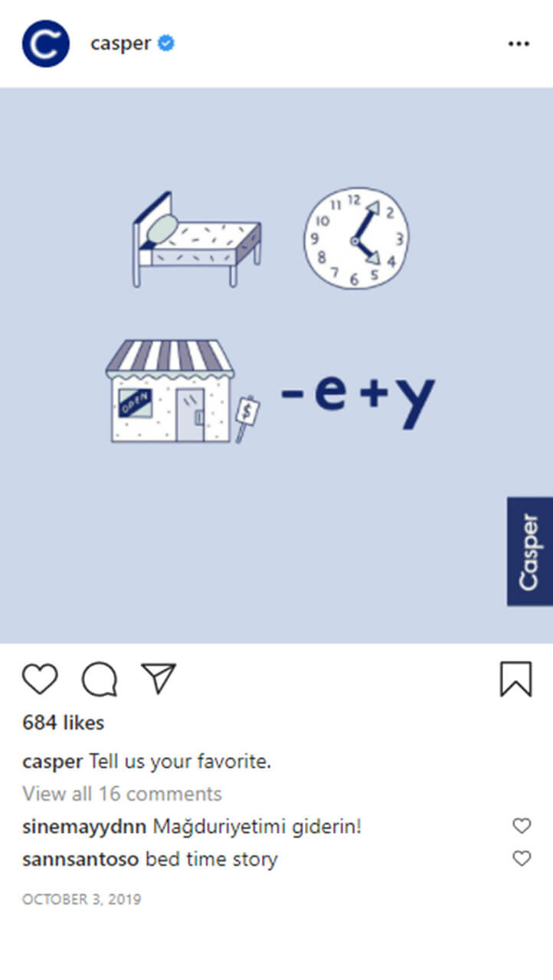Like the post with the heart icon
553x980 pixels.
click(x=40, y=679)
